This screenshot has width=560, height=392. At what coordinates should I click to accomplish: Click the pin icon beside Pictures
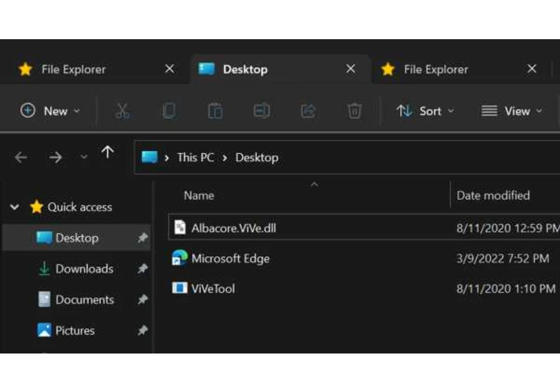click(x=143, y=330)
